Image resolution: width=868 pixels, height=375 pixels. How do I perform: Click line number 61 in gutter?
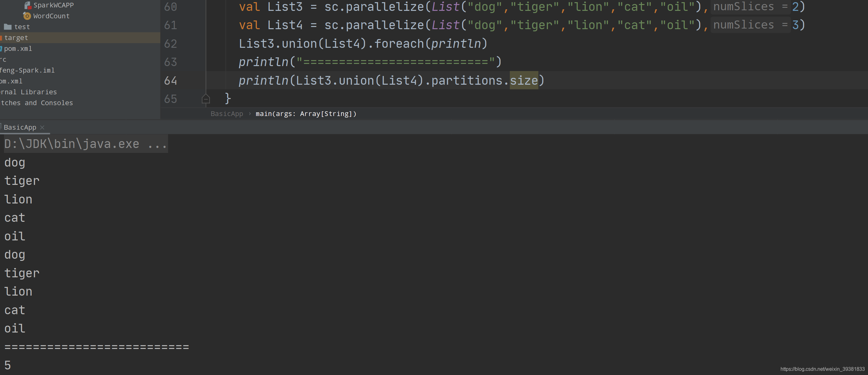point(171,25)
